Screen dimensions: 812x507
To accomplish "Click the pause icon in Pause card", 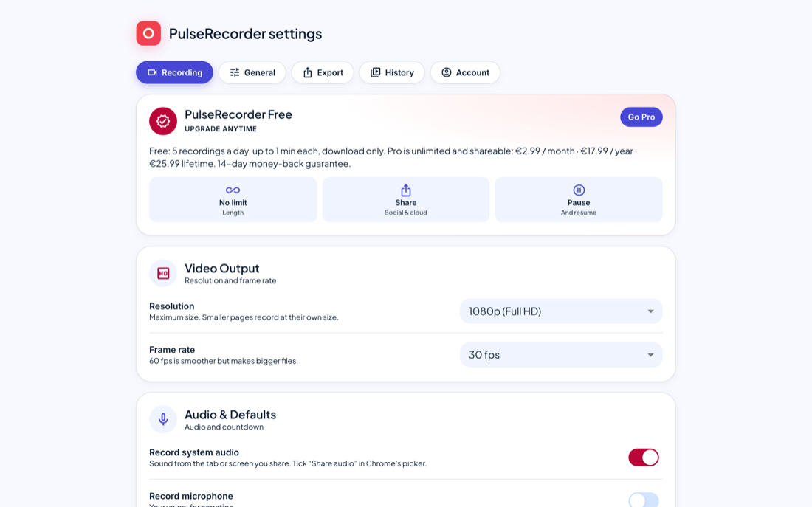I will [579, 190].
